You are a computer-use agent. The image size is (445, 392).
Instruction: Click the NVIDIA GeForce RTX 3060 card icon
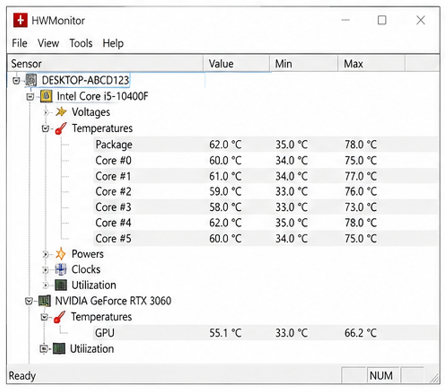(x=44, y=301)
